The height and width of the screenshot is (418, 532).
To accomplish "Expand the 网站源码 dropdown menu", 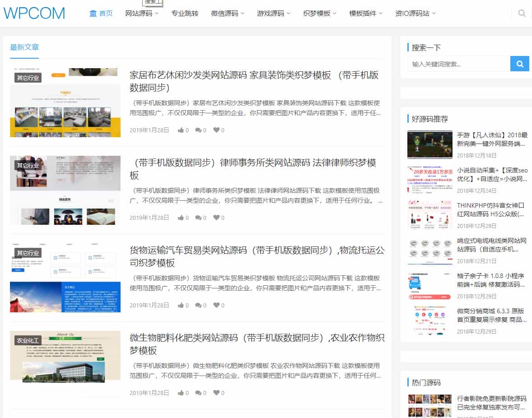I will click(140, 13).
